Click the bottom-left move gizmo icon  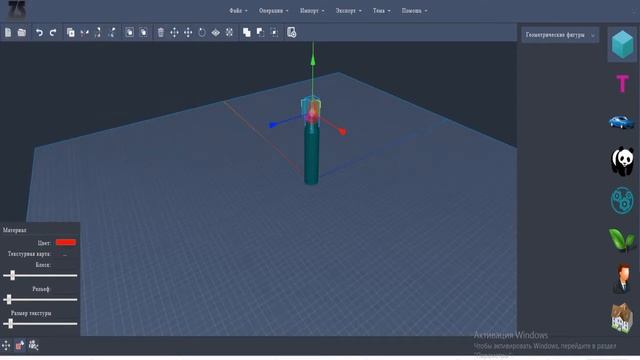point(6,345)
